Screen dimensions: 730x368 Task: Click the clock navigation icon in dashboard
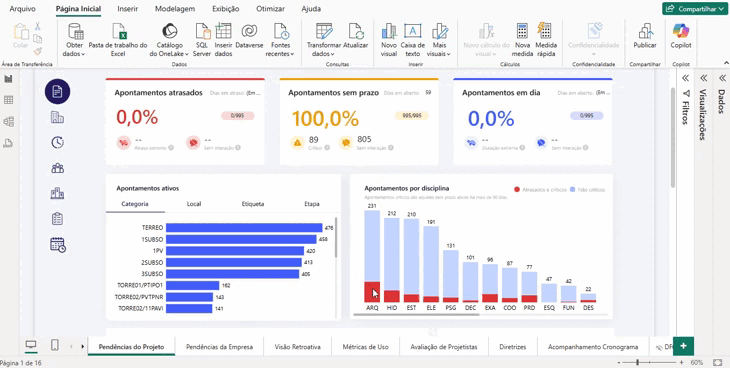pos(57,143)
